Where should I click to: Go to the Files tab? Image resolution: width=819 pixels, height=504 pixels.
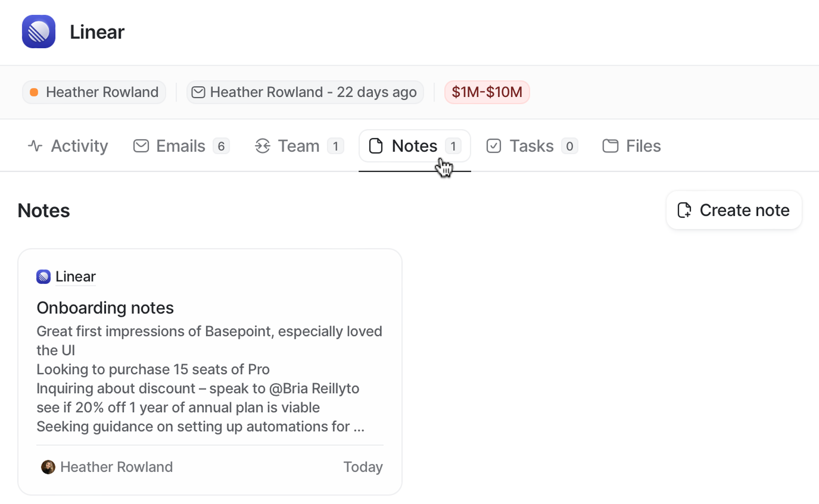click(x=632, y=146)
